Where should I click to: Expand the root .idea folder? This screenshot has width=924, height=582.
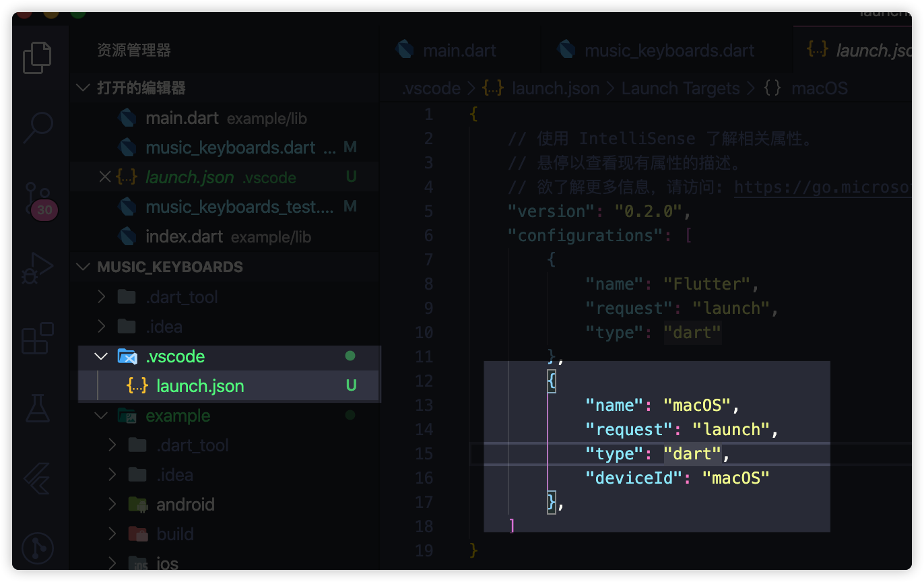click(x=102, y=327)
